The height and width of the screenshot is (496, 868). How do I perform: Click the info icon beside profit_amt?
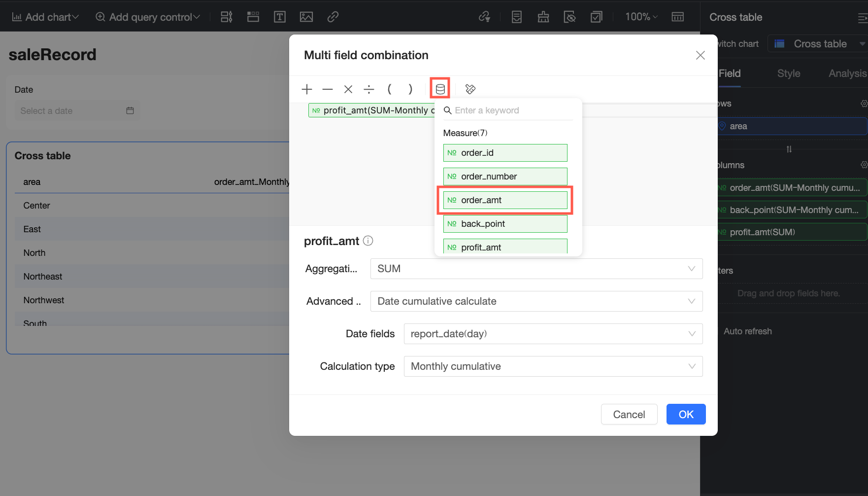coord(368,241)
